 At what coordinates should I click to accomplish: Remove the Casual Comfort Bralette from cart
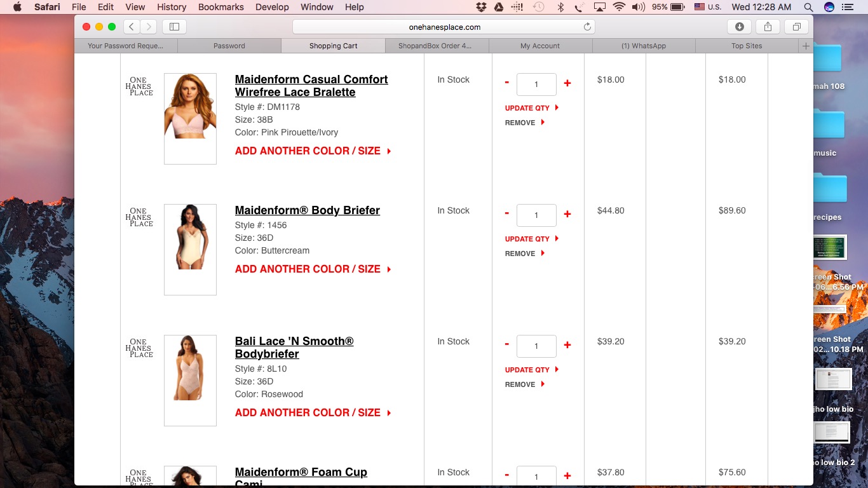[x=525, y=123]
